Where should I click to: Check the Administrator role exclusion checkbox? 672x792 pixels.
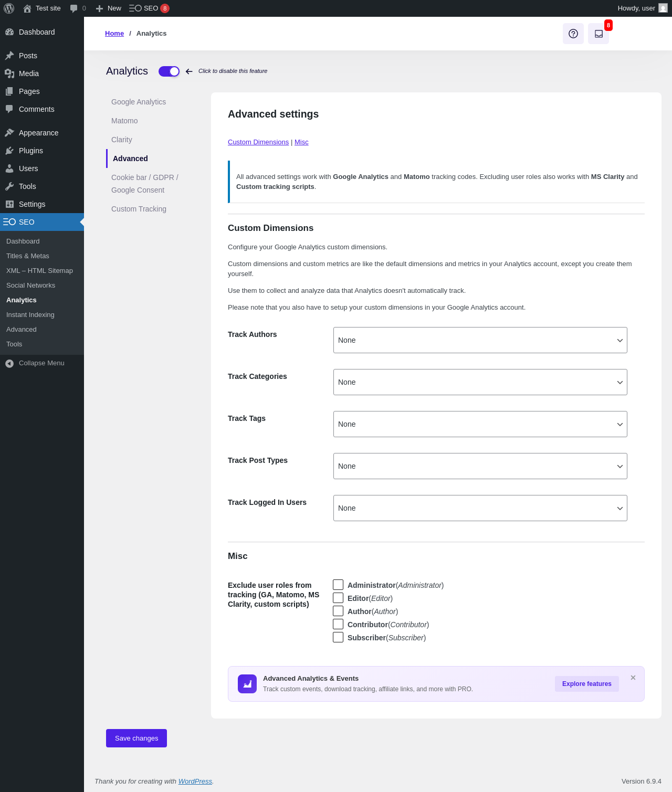pos(338,585)
